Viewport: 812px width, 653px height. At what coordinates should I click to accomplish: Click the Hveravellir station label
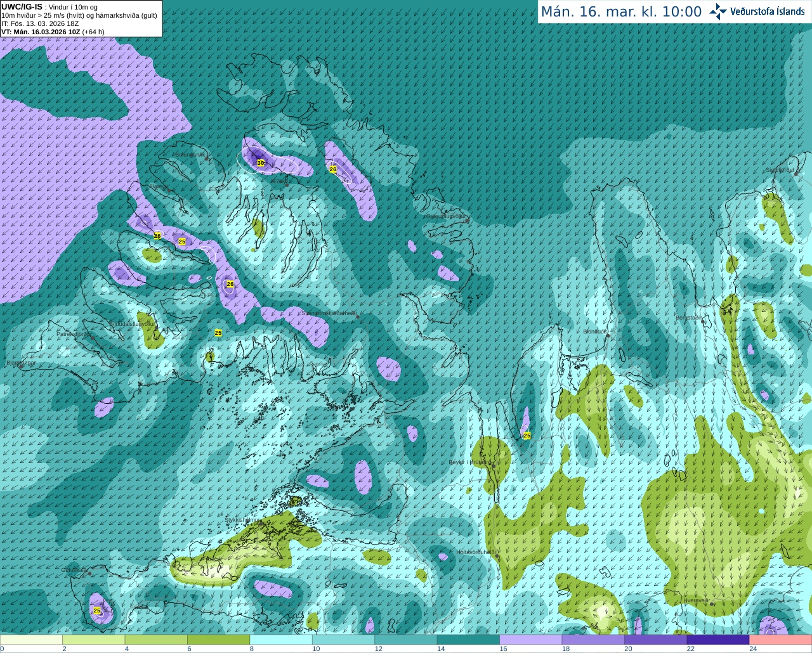coord(697,600)
